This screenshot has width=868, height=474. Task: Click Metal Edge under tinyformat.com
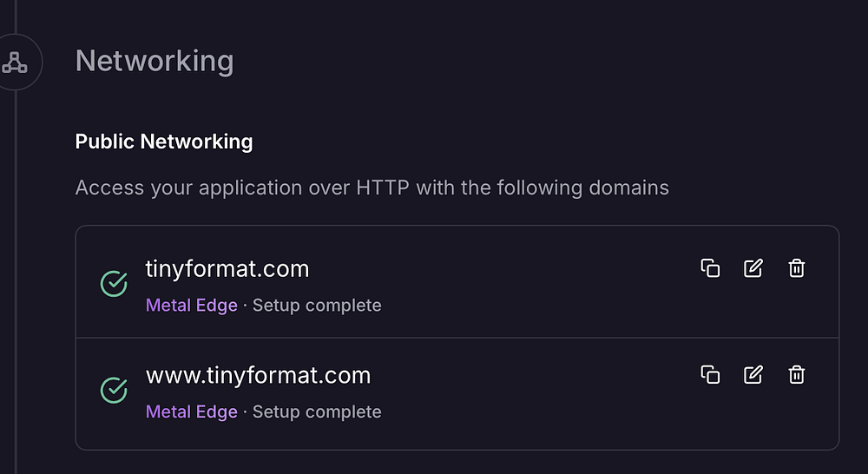[x=191, y=306]
